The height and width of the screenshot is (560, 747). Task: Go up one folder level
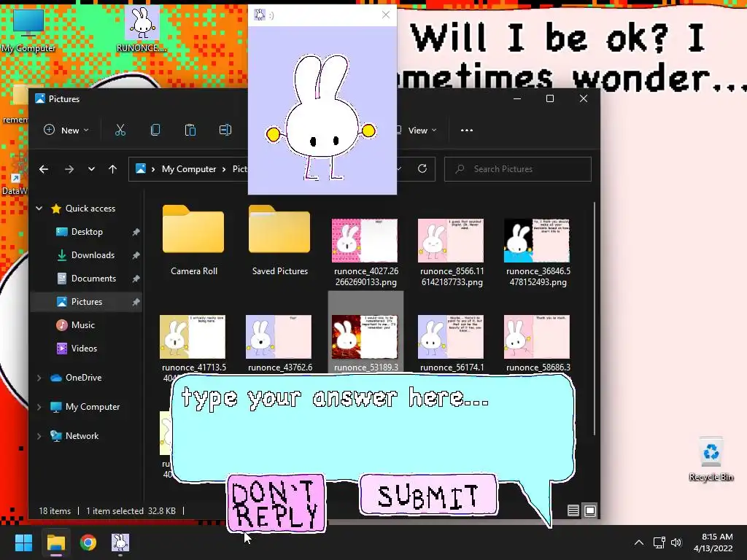point(112,169)
